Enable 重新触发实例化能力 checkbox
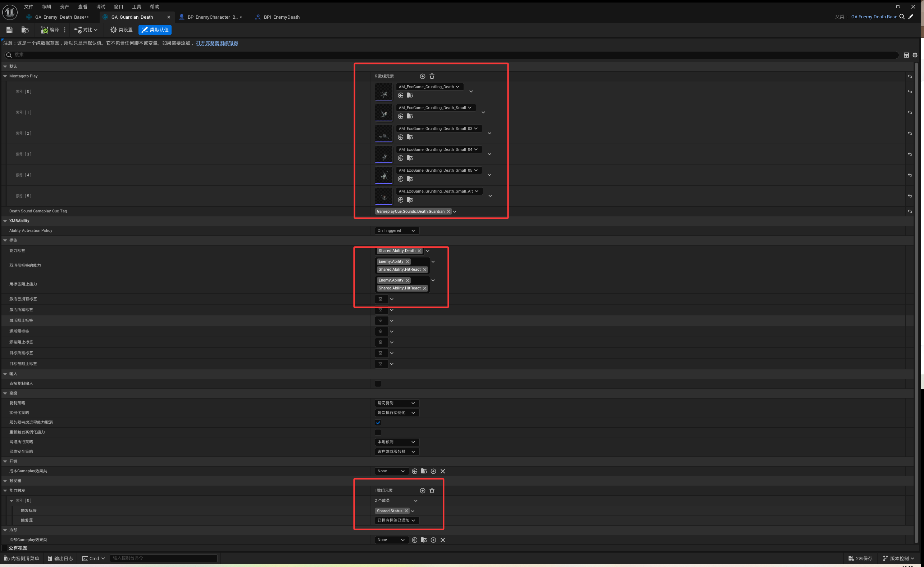This screenshot has height=567, width=924. (x=378, y=432)
